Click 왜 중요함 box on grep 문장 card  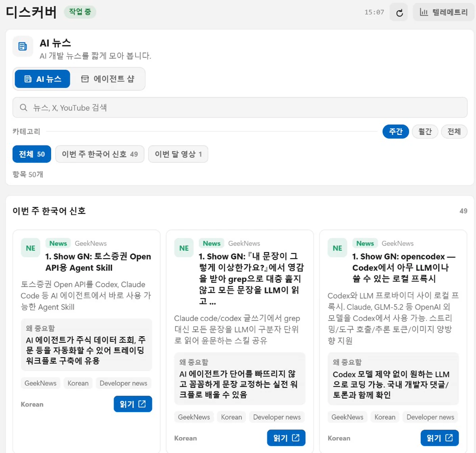point(240,379)
